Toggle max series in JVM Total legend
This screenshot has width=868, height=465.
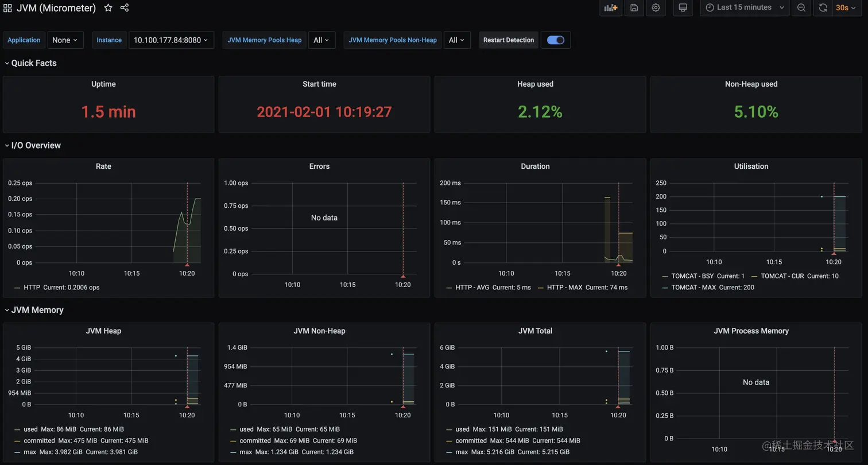click(x=461, y=452)
